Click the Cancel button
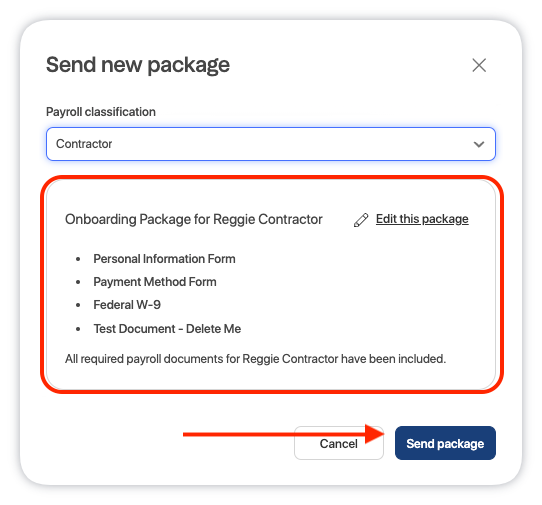 tap(339, 443)
